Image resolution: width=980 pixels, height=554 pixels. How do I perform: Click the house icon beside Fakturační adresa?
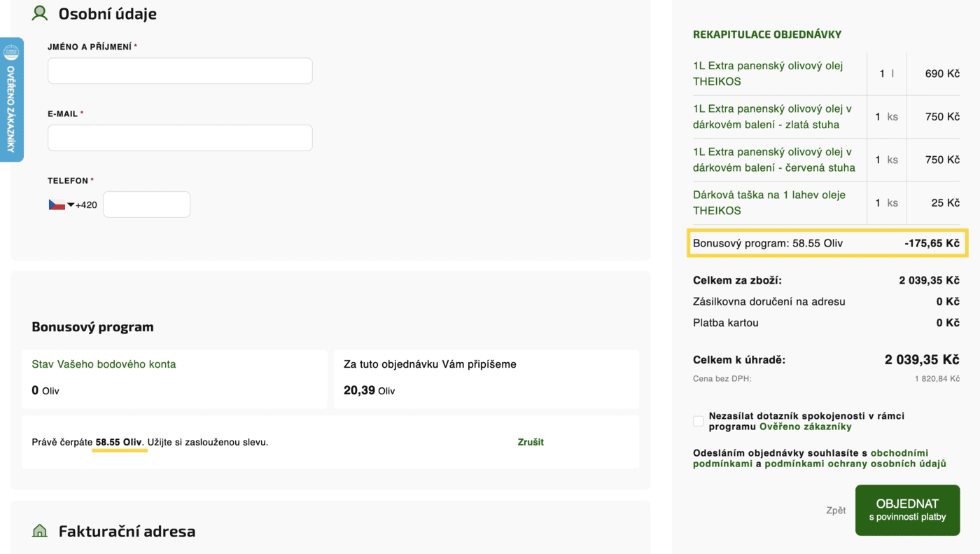point(40,531)
